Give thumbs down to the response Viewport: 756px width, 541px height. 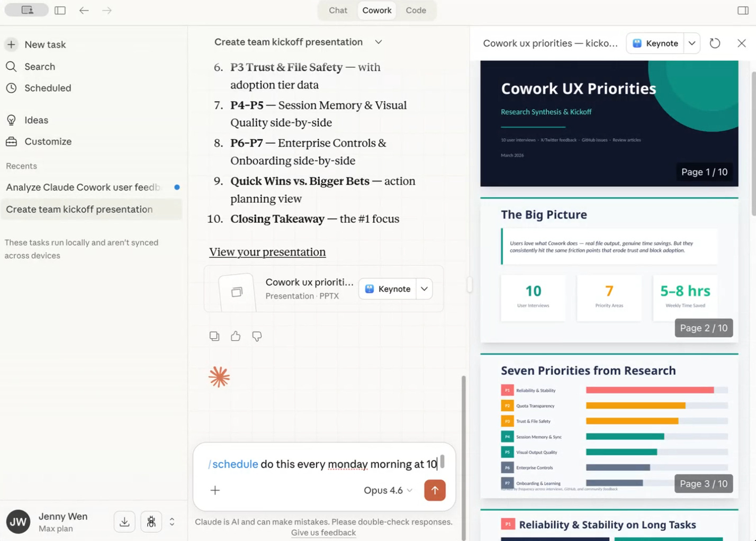pos(257,336)
